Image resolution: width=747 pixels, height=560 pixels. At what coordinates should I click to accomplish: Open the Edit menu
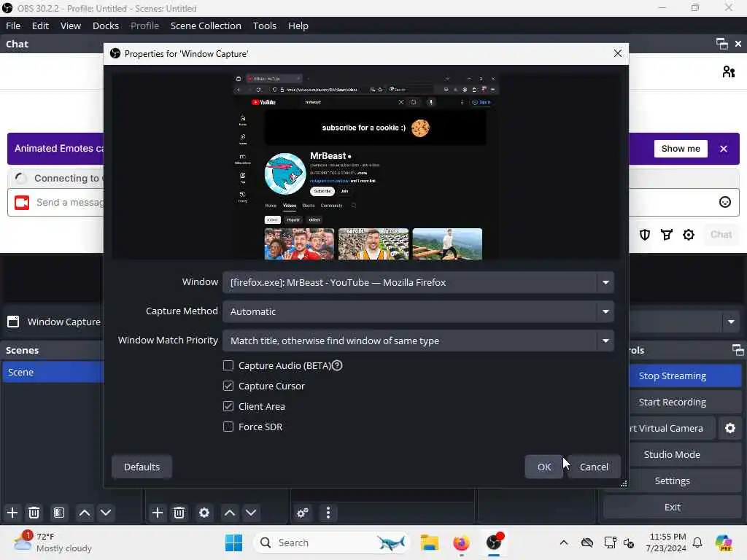(x=40, y=26)
